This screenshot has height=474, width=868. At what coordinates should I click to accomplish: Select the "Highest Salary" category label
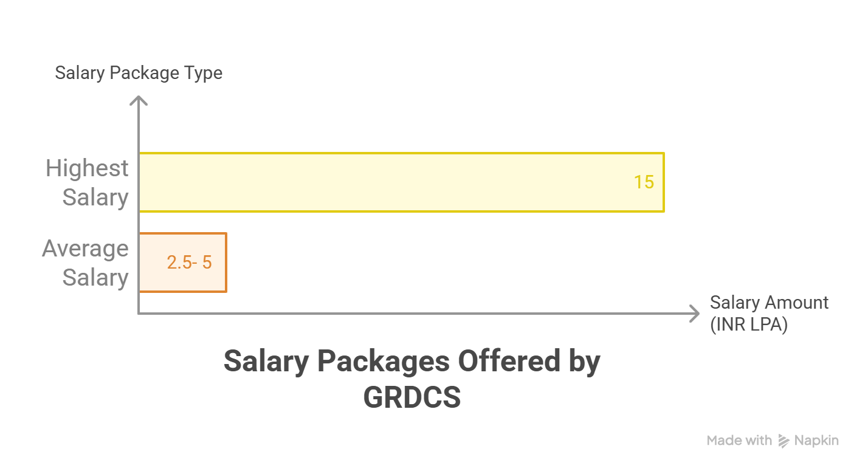tap(88, 182)
